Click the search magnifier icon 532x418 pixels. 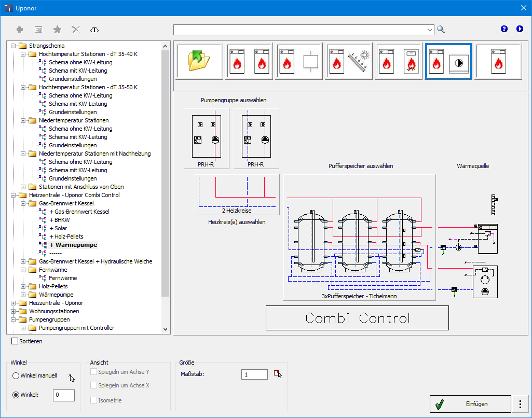(441, 30)
